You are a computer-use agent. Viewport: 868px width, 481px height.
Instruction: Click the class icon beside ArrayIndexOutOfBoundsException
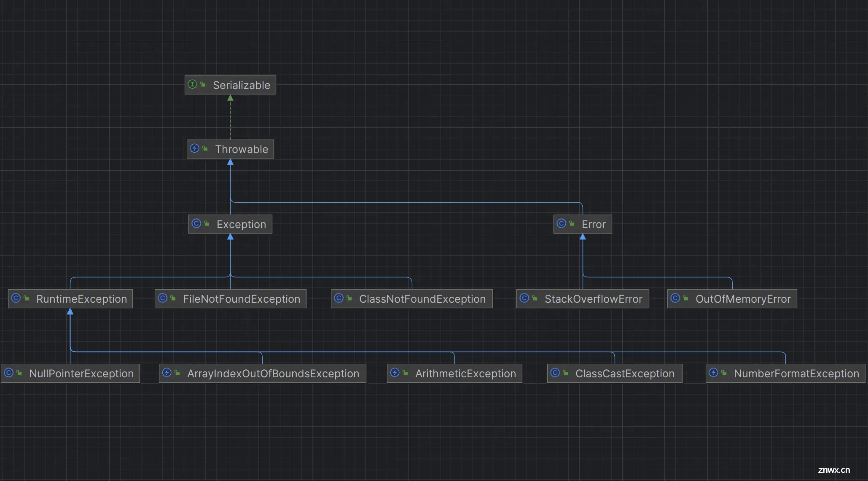[x=167, y=373]
